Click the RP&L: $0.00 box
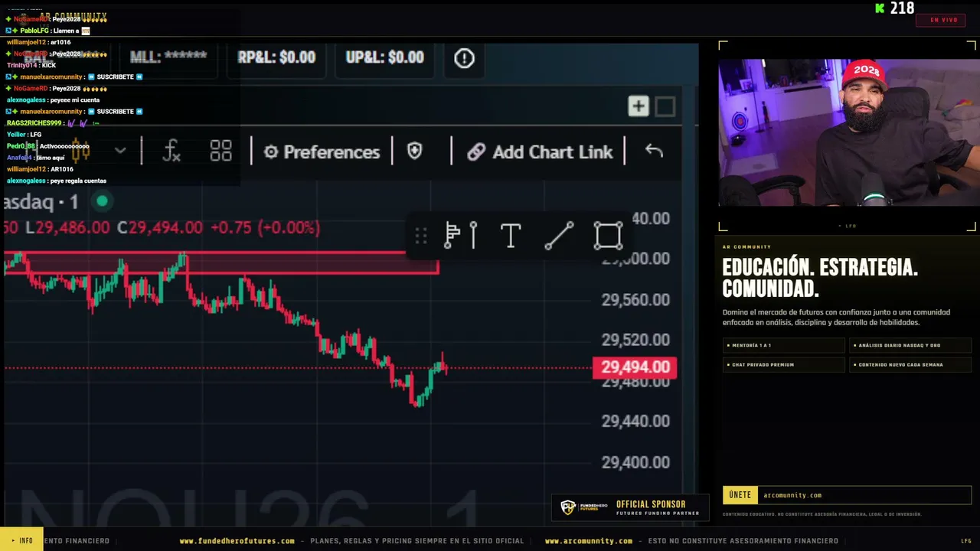The image size is (980, 551). point(276,58)
